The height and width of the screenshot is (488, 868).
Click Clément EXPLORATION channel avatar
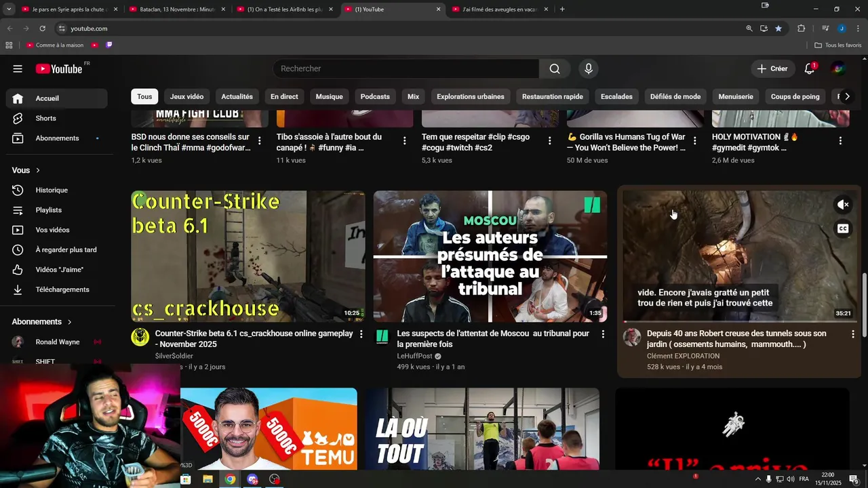click(x=632, y=337)
